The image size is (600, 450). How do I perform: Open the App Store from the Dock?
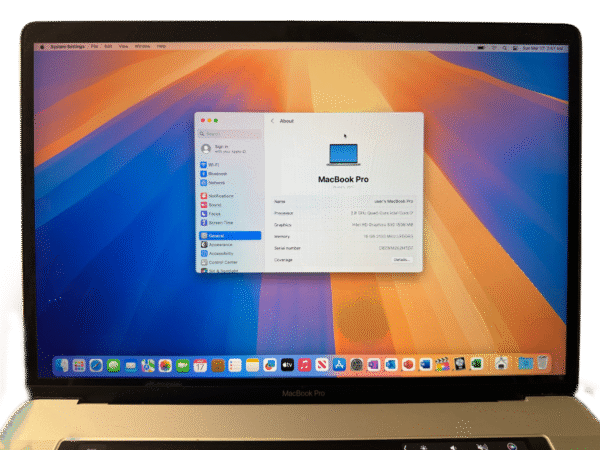[x=339, y=365]
